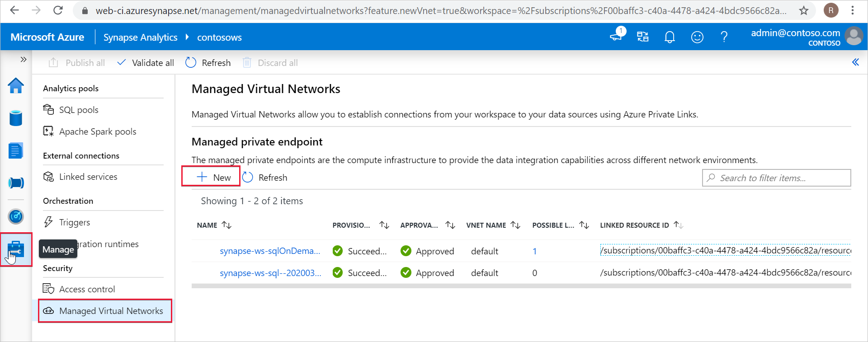Open the Data hub cylinder icon

click(16, 118)
